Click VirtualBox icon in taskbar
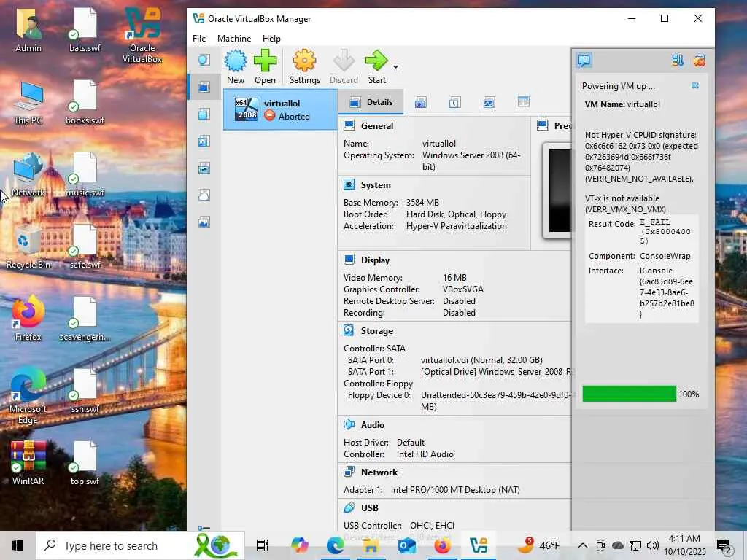747x560 pixels. coord(479,545)
